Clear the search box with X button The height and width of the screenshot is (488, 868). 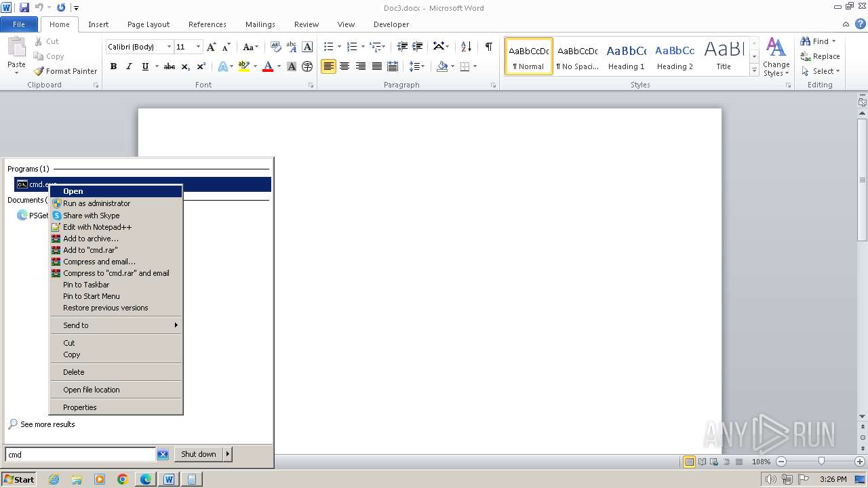[x=163, y=455]
